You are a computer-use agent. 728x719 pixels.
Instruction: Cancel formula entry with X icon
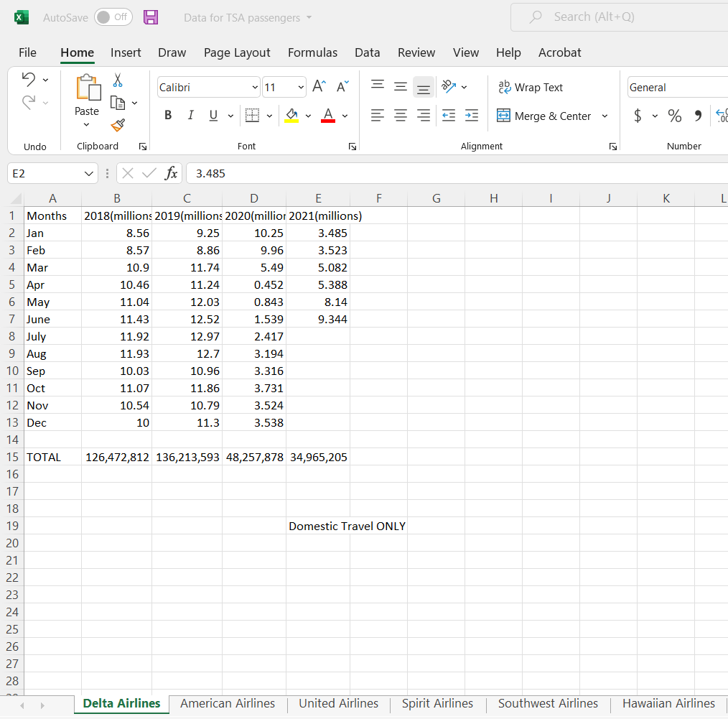click(128, 173)
